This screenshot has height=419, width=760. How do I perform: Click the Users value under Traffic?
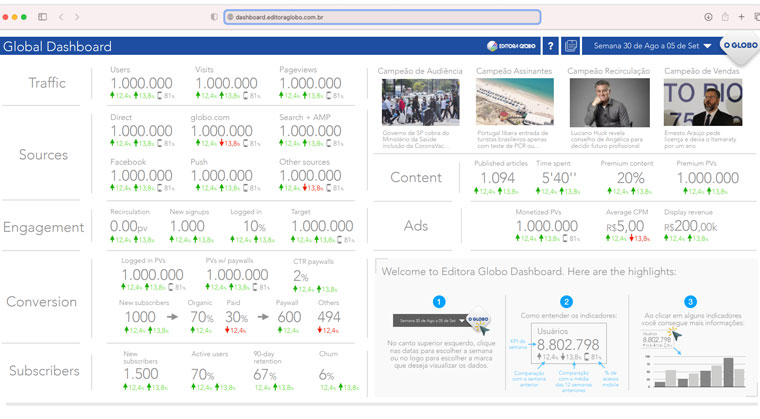point(141,83)
